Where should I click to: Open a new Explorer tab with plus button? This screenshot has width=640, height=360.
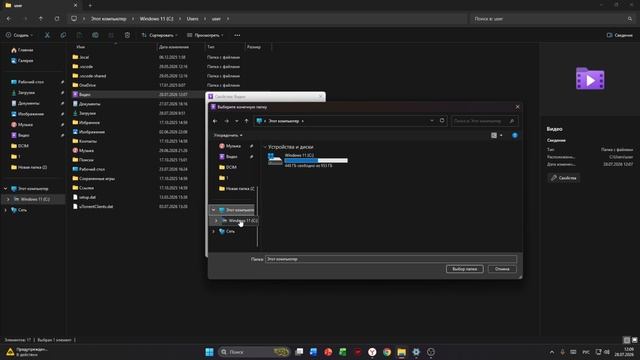tap(90, 5)
